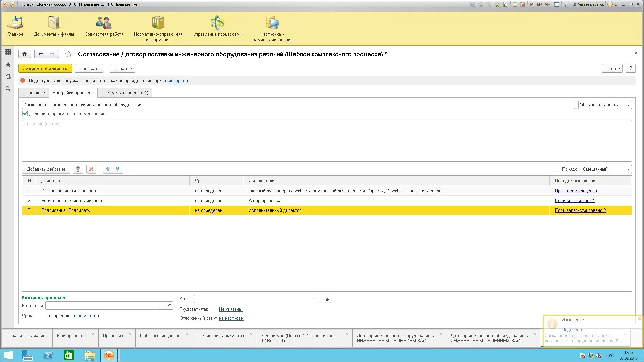The width and height of the screenshot is (644, 362).
Task: Expand the Обычная важность dropdown
Action: [x=628, y=105]
